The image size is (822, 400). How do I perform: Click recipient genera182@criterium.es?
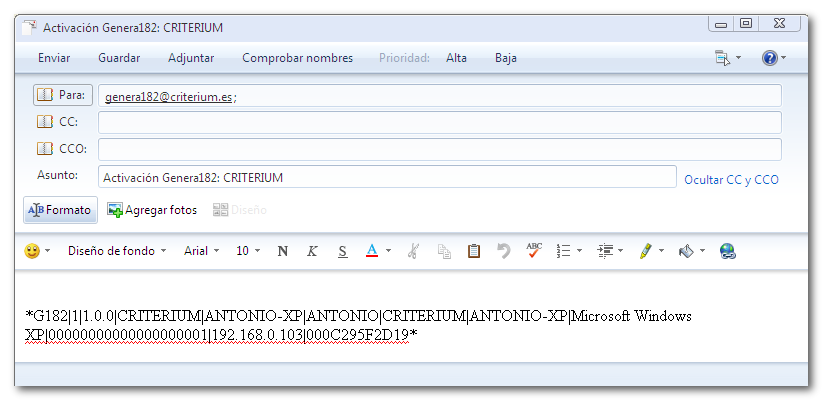tap(168, 97)
